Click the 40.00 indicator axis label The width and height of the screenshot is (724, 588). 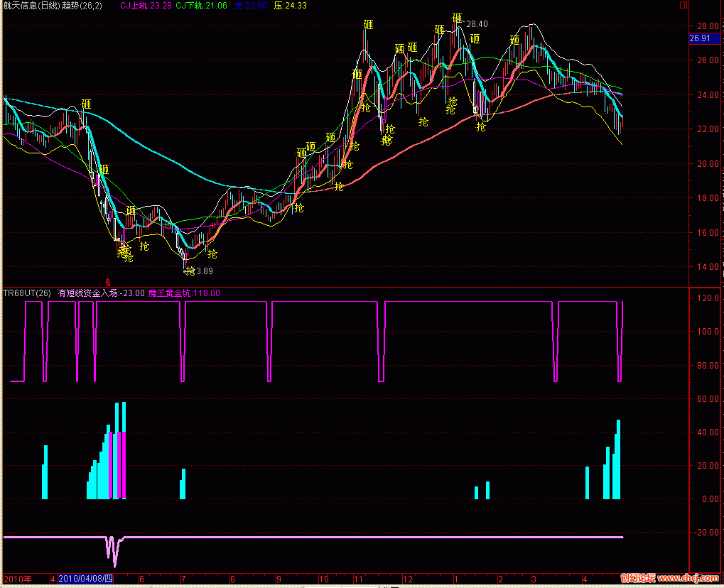708,432
